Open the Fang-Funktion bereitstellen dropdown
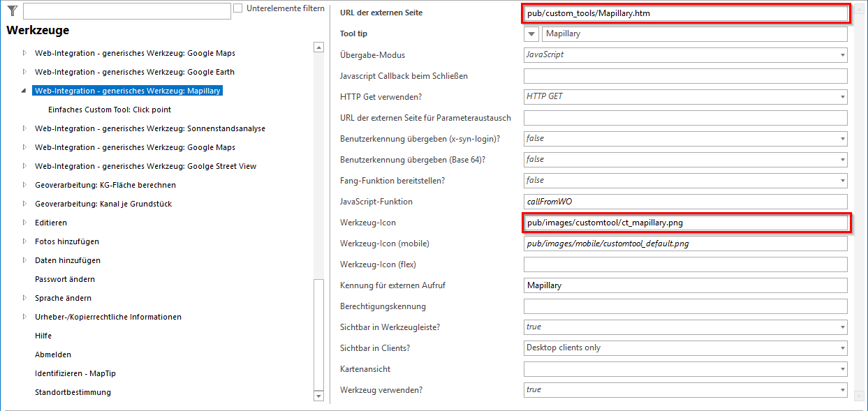Screen dimensions: 868x411 [x=843, y=181]
